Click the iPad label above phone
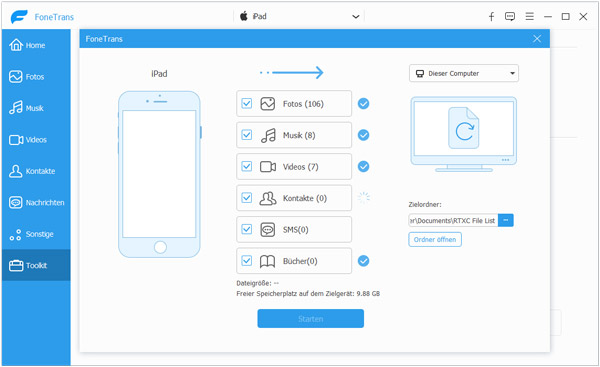 (x=159, y=73)
